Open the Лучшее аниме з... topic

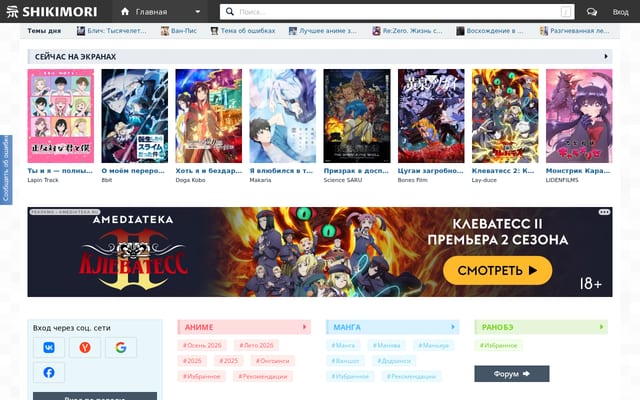tap(328, 31)
